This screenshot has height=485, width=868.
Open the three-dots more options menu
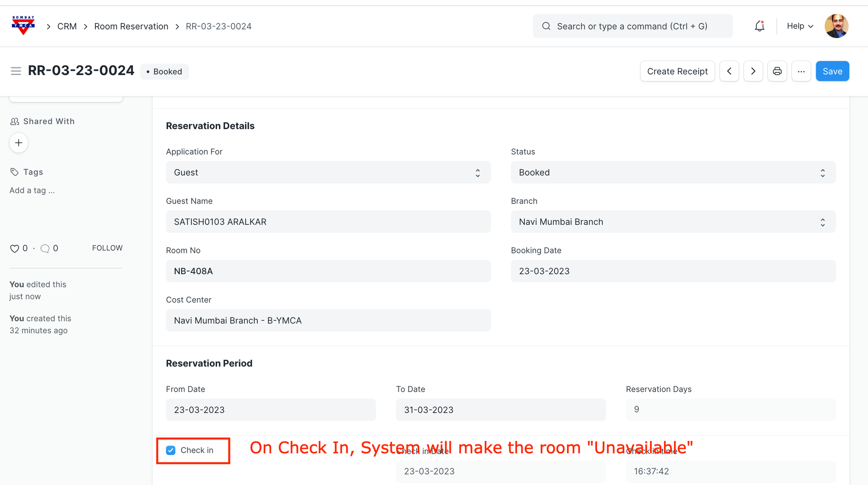pos(801,71)
